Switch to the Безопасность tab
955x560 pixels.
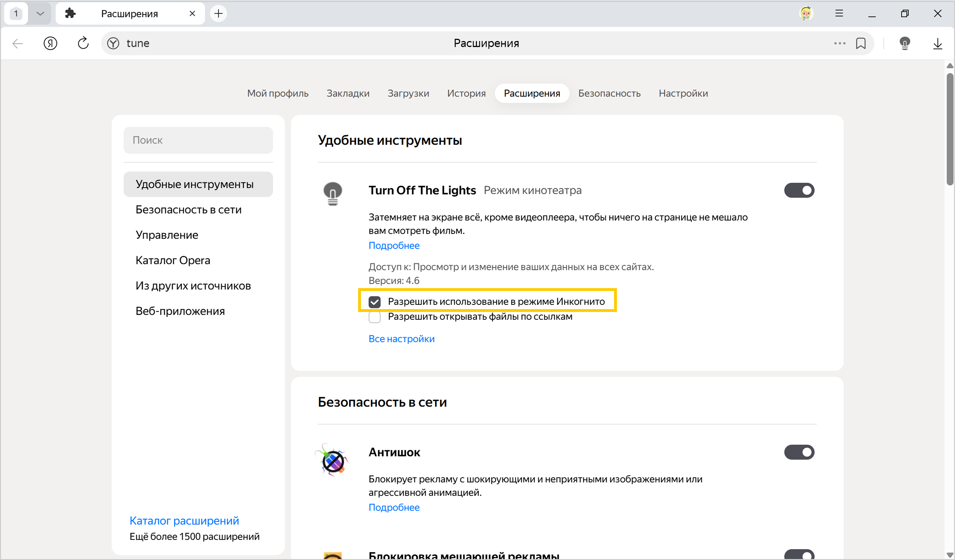click(x=609, y=93)
